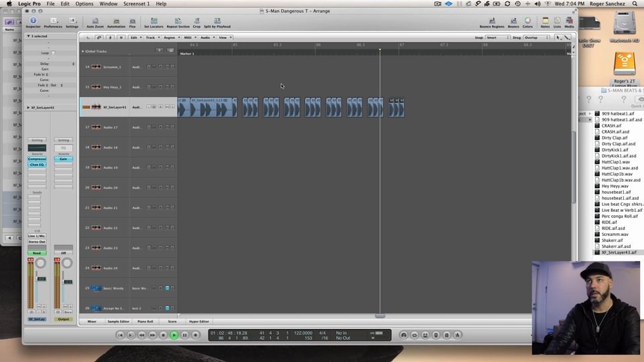Screen dimensions: 644x362
Task: Click the XF_SnrLay channel volume fader
Action: (x=42, y=279)
